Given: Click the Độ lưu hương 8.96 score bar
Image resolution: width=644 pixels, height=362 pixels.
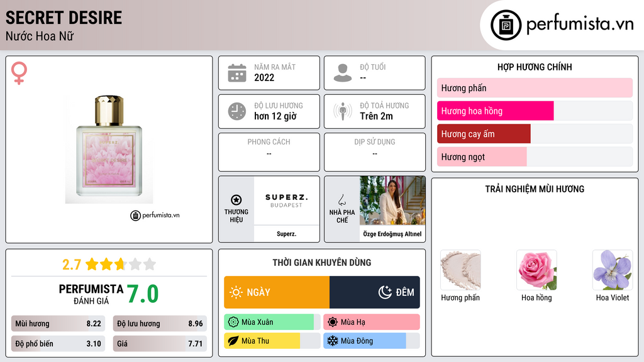Looking at the screenshot, I should pyautogui.click(x=160, y=324).
